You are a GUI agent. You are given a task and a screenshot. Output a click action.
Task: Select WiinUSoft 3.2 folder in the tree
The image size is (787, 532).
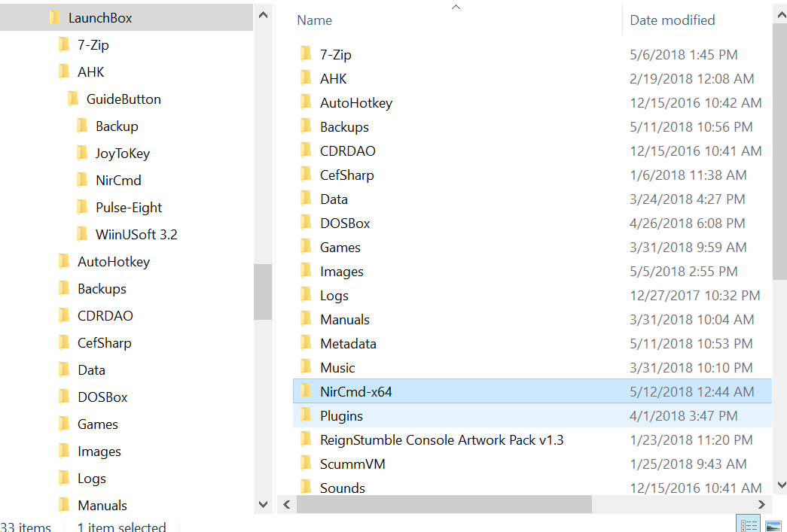point(136,235)
